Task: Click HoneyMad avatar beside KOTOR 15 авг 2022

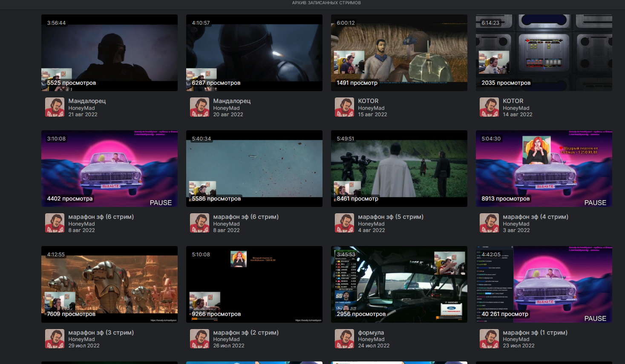Action: (344, 107)
